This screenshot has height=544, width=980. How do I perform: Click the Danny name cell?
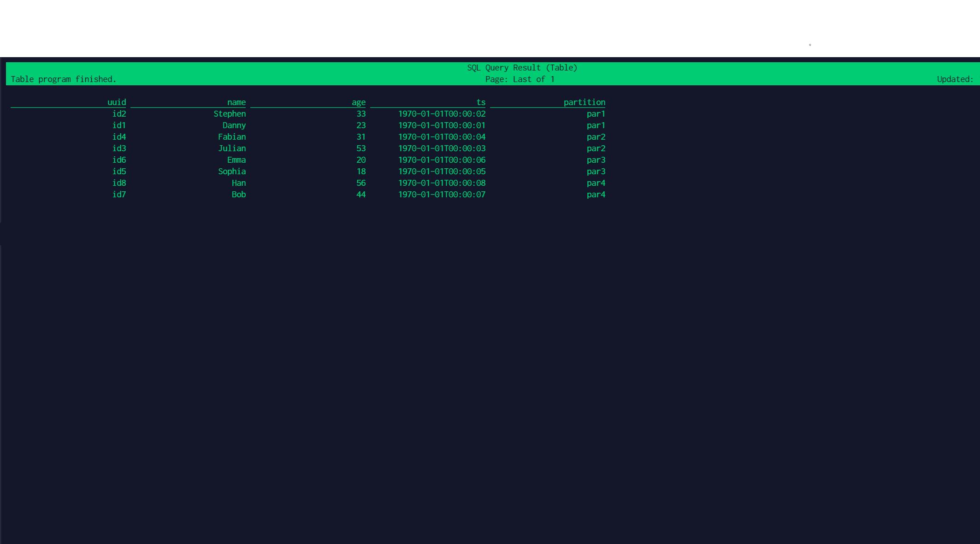click(x=234, y=125)
